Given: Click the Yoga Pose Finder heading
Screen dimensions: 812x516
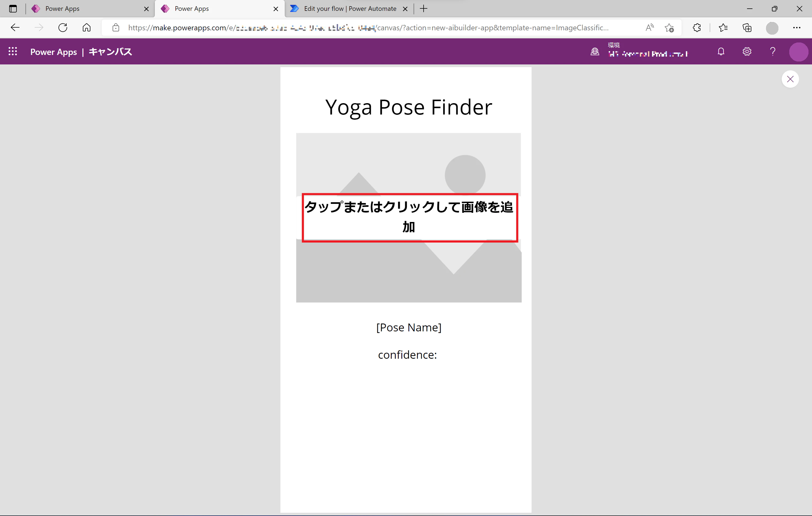Looking at the screenshot, I should tap(408, 107).
